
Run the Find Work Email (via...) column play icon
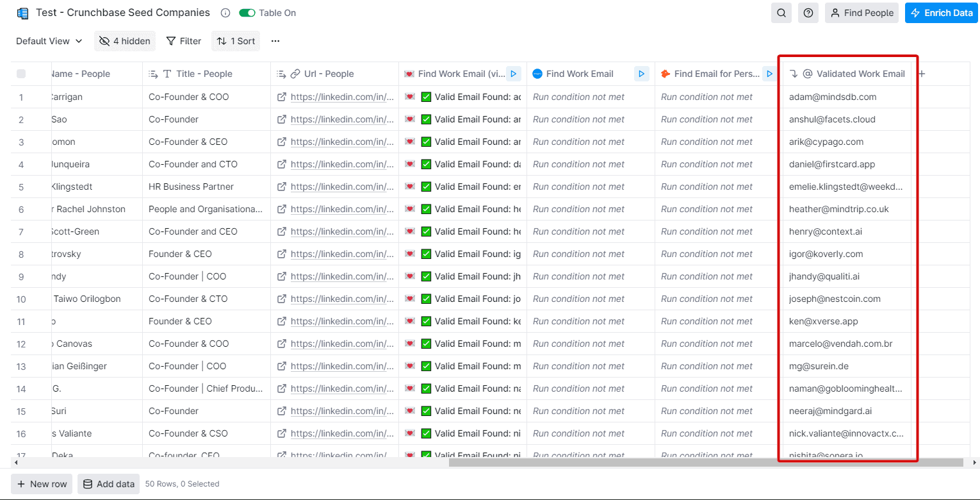coord(513,74)
